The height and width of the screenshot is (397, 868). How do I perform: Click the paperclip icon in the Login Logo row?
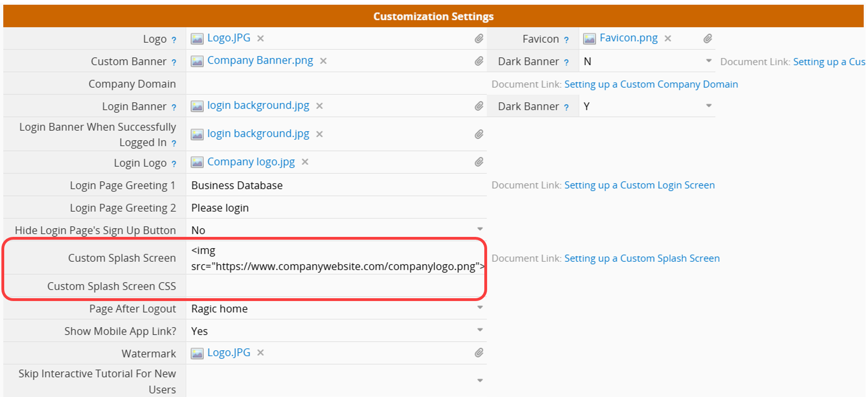click(x=479, y=162)
